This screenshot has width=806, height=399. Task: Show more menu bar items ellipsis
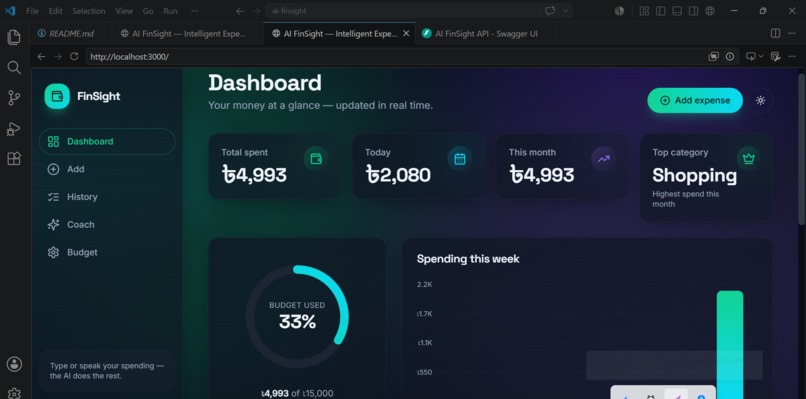pos(194,11)
